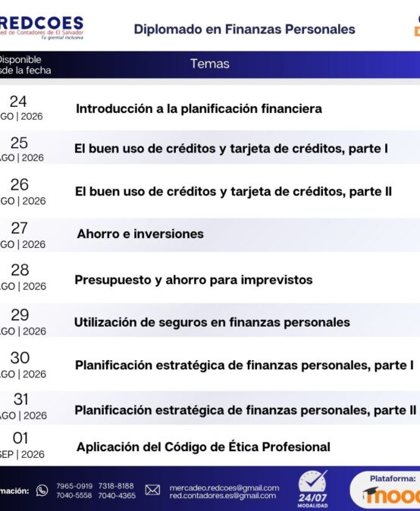Click phone number 7040-5558
420x511 pixels.
[x=74, y=496]
